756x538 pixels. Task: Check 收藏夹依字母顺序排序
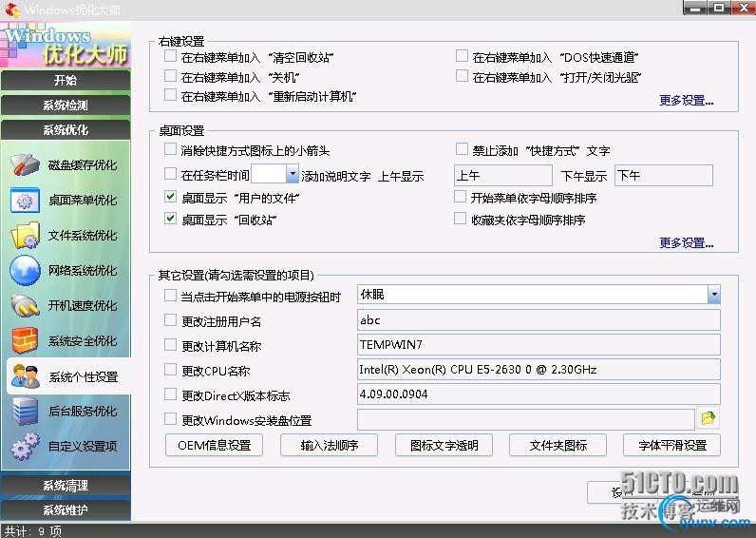tap(461, 218)
